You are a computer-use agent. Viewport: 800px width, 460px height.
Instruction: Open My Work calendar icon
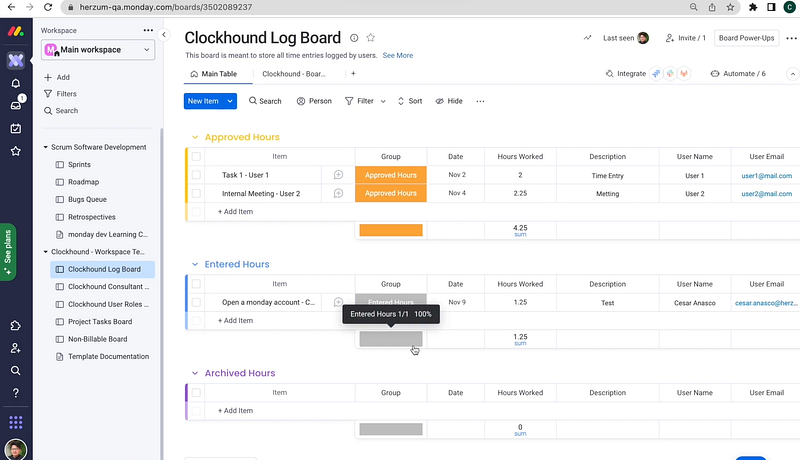[16, 128]
